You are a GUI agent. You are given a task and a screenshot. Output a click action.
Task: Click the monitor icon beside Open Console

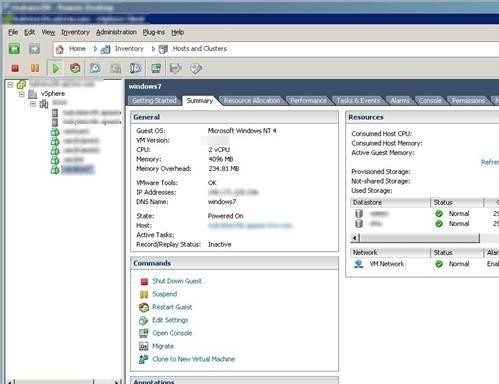coord(143,333)
